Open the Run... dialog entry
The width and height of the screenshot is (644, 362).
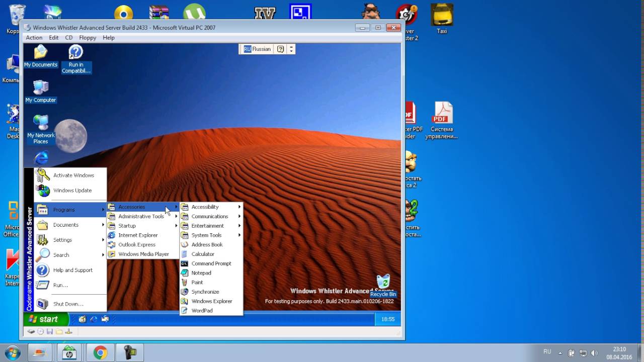coord(70,285)
